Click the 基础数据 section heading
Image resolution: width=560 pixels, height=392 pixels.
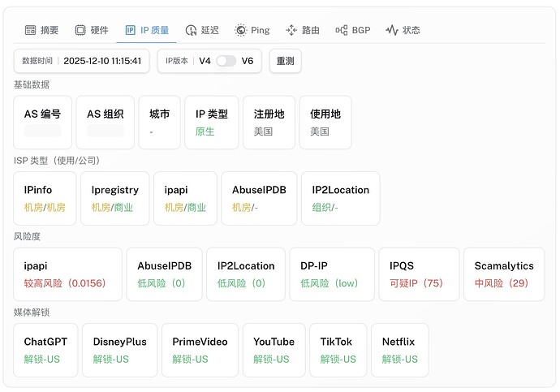pyautogui.click(x=32, y=84)
